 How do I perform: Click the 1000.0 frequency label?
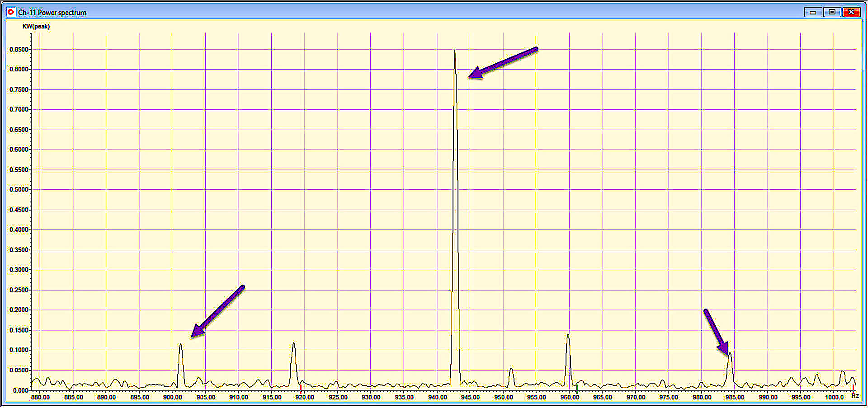point(835,398)
